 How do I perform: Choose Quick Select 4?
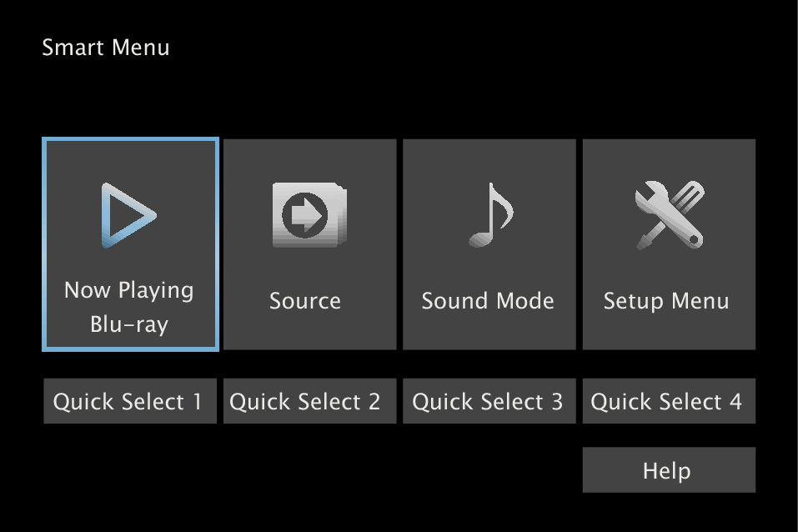pyautogui.click(x=668, y=401)
